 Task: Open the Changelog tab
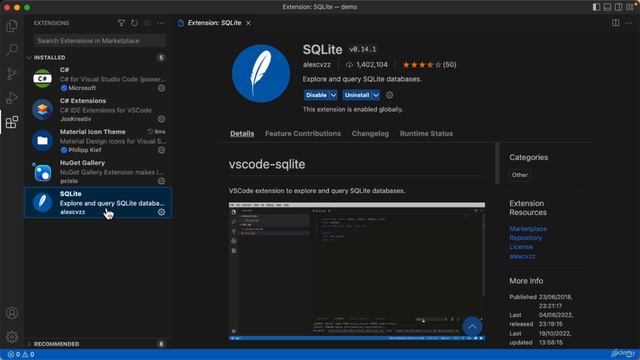click(x=370, y=133)
